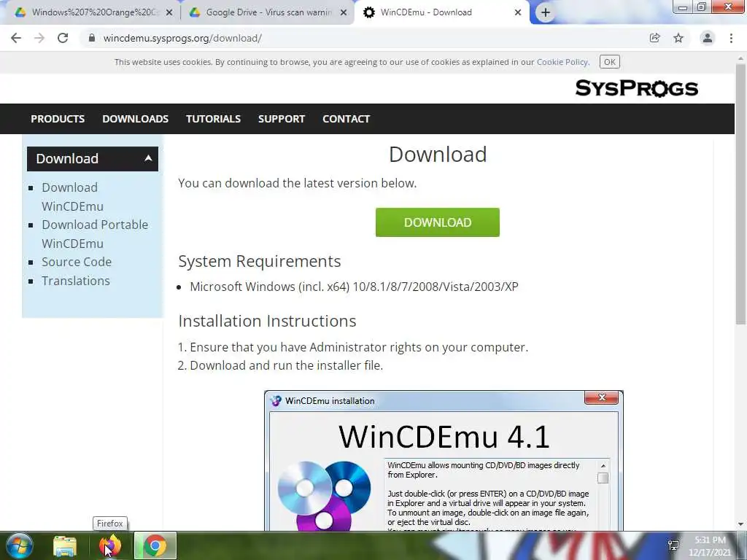Click the scrollbar down arrow
Viewport: 747px width, 560px height.
pyautogui.click(x=741, y=524)
